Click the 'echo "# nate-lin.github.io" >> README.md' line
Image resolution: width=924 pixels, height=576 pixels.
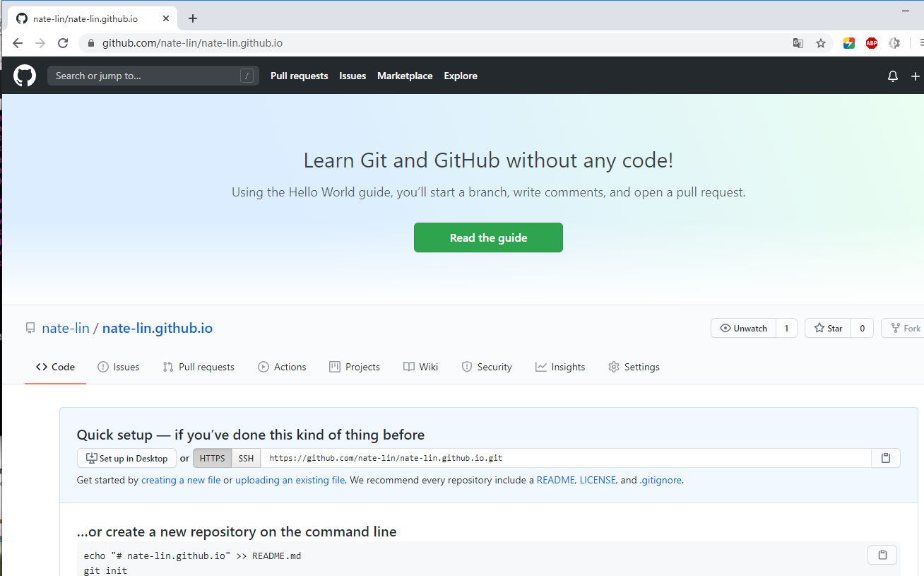(192, 556)
